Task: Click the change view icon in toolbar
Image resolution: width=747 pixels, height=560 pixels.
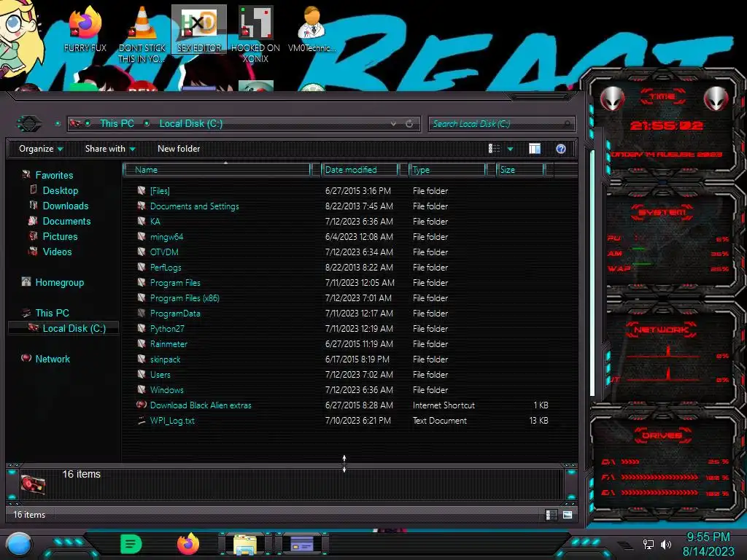Action: coord(494,149)
